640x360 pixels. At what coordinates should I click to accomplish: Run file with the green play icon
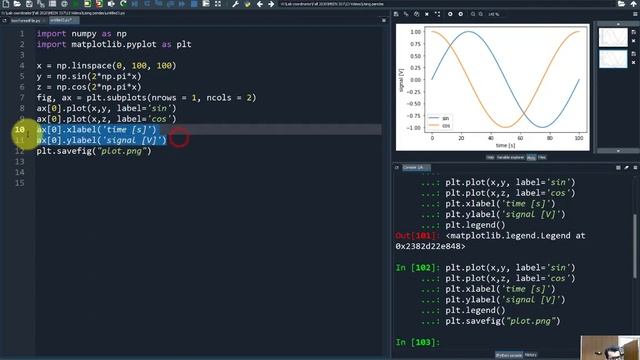tap(76, 4)
